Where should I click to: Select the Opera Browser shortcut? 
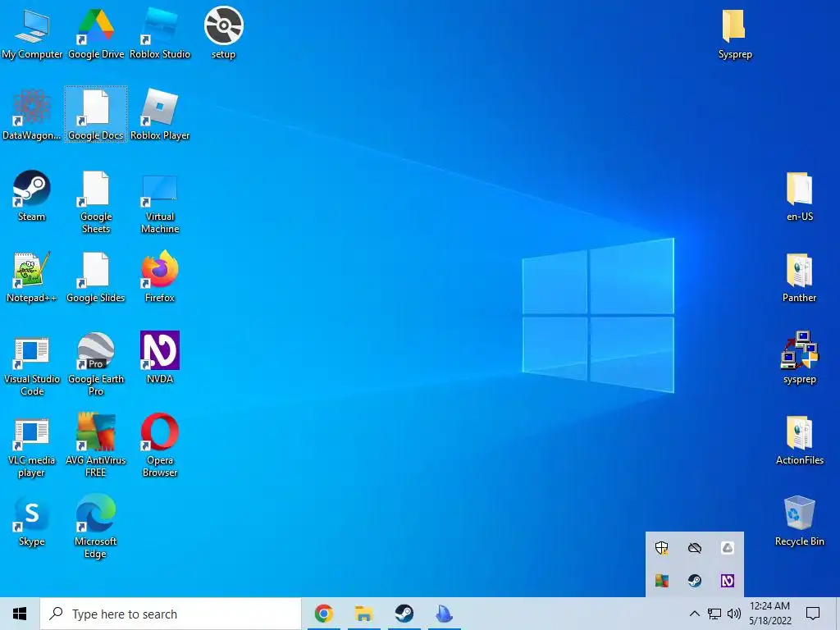pos(160,446)
